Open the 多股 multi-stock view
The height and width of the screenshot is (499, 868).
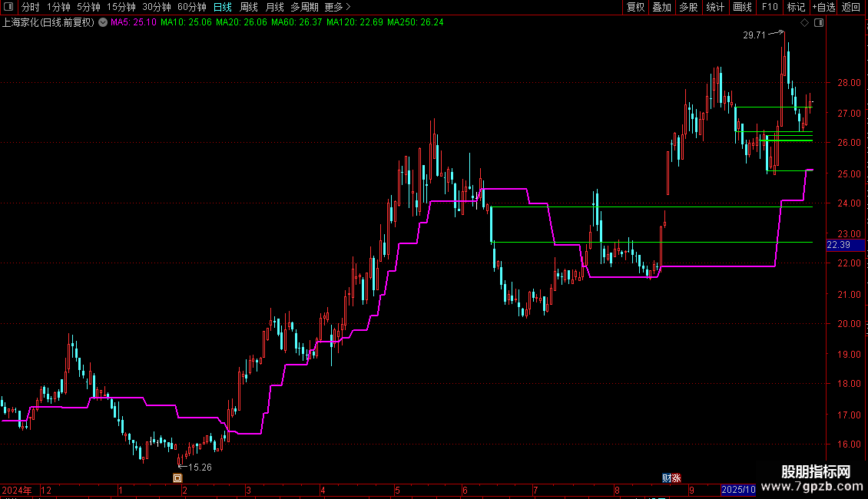689,7
